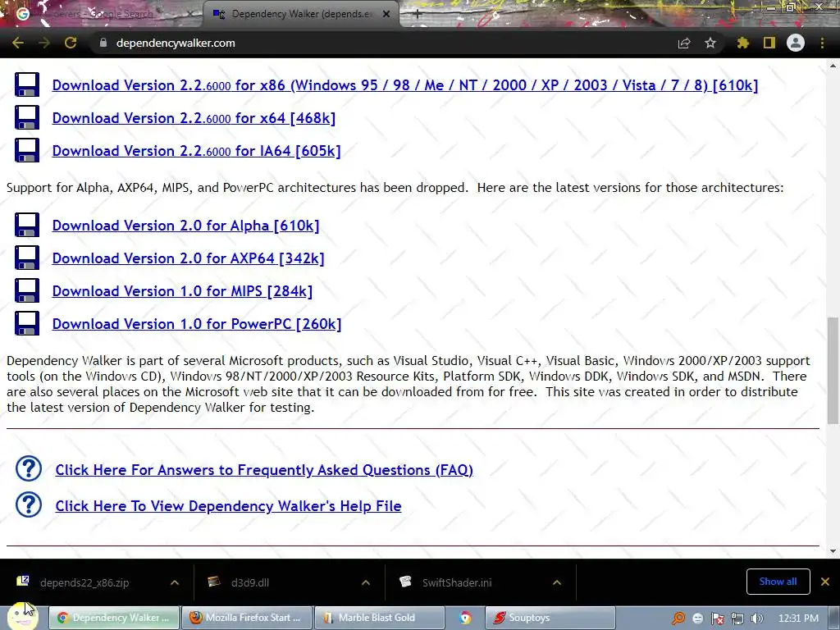Click the pinned Chrome icon in the taskbar
Screen dimensions: 840x630
click(x=465, y=619)
